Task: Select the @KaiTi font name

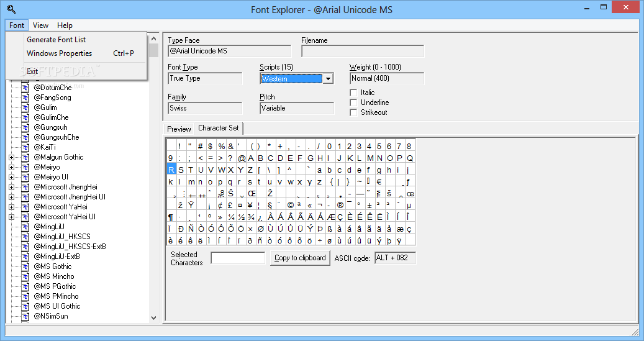Action: point(45,147)
